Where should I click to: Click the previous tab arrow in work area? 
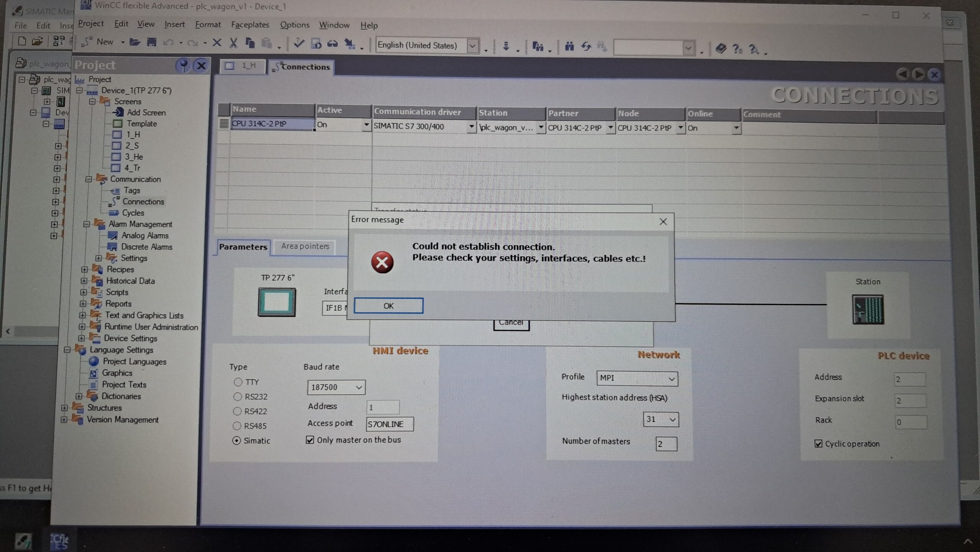pos(902,74)
